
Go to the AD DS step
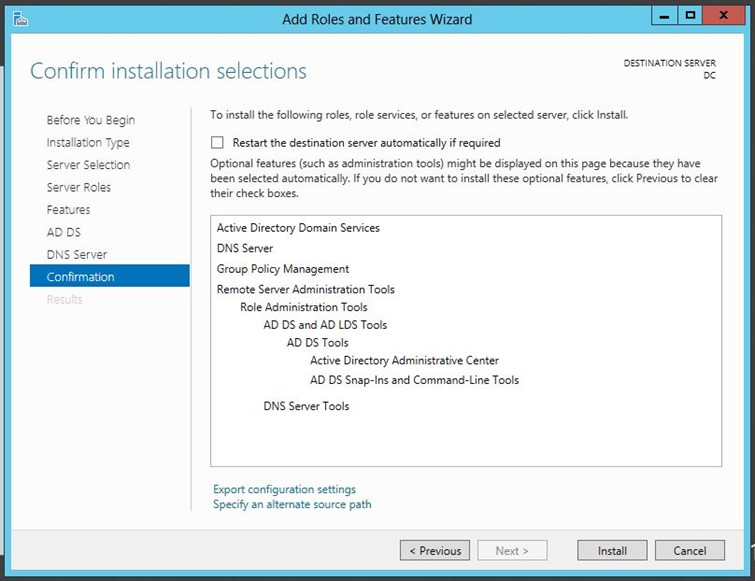[64, 232]
